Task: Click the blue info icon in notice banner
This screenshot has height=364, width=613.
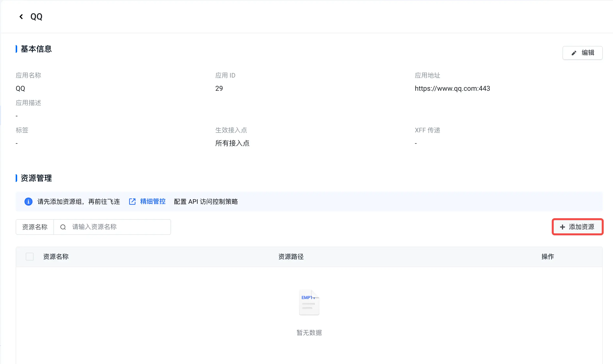Action: click(x=28, y=202)
